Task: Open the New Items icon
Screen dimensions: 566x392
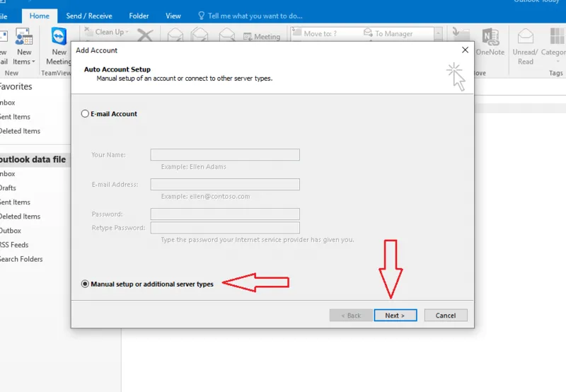Action: point(24,37)
